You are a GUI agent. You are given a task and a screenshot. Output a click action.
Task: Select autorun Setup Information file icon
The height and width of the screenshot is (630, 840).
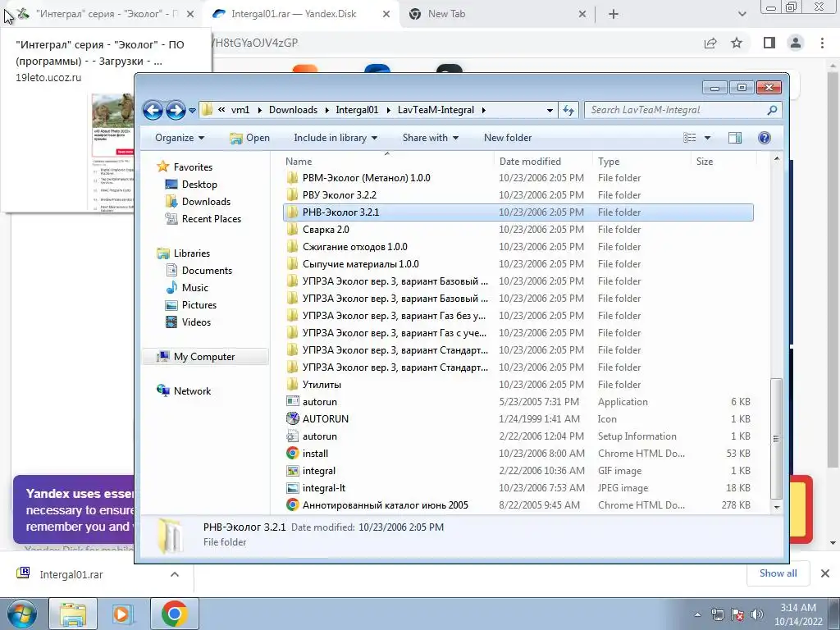tap(293, 436)
